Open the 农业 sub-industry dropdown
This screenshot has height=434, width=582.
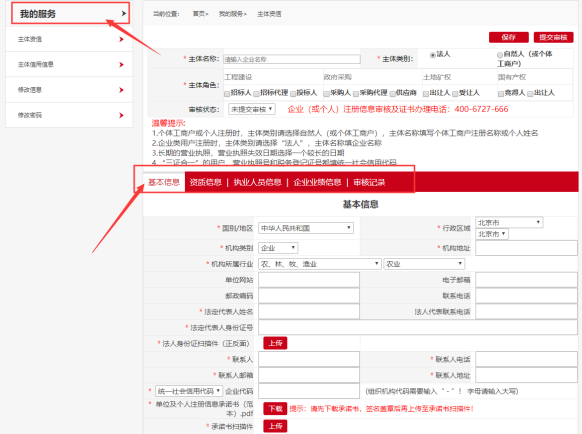pyautogui.click(x=424, y=264)
